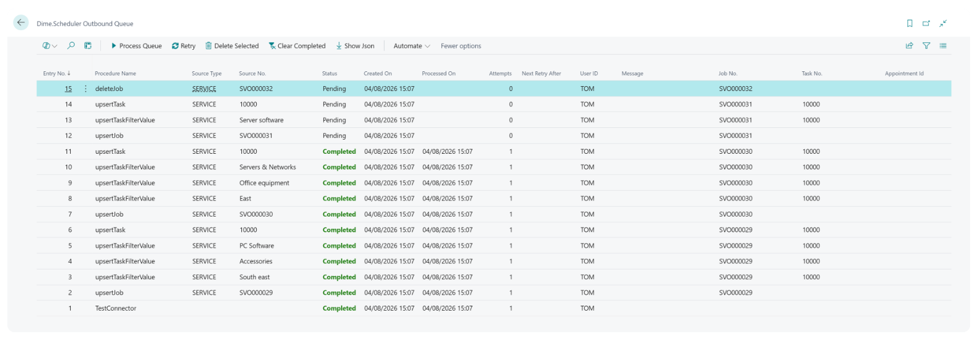
Task: Click the Job No. column header
Action: pyautogui.click(x=728, y=73)
